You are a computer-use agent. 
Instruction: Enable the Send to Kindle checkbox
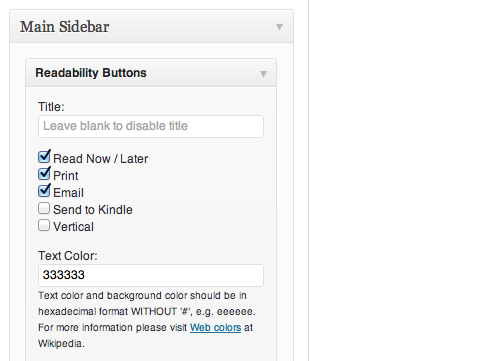pos(44,208)
